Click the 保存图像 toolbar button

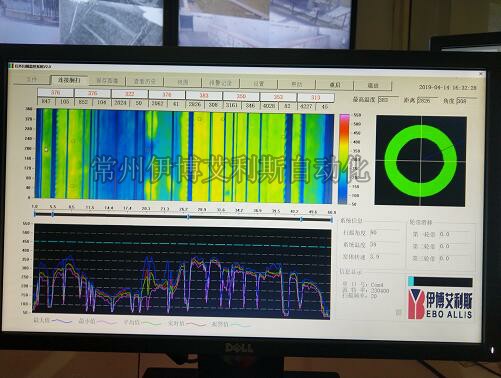pyautogui.click(x=107, y=81)
